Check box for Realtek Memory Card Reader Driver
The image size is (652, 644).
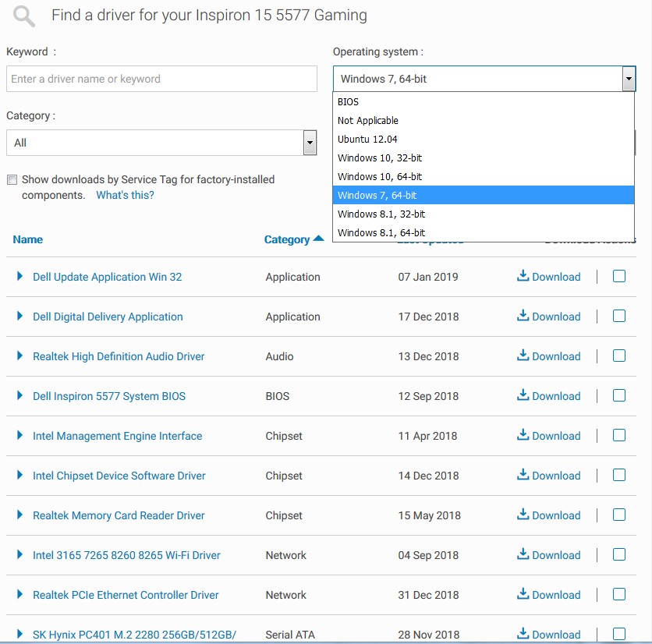click(x=619, y=515)
